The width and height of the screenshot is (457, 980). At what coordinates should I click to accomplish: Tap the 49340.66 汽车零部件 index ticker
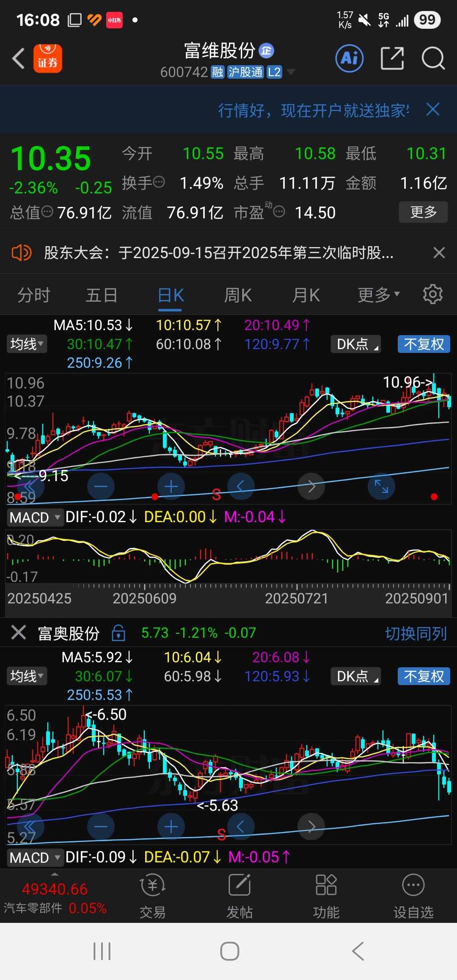point(55,898)
